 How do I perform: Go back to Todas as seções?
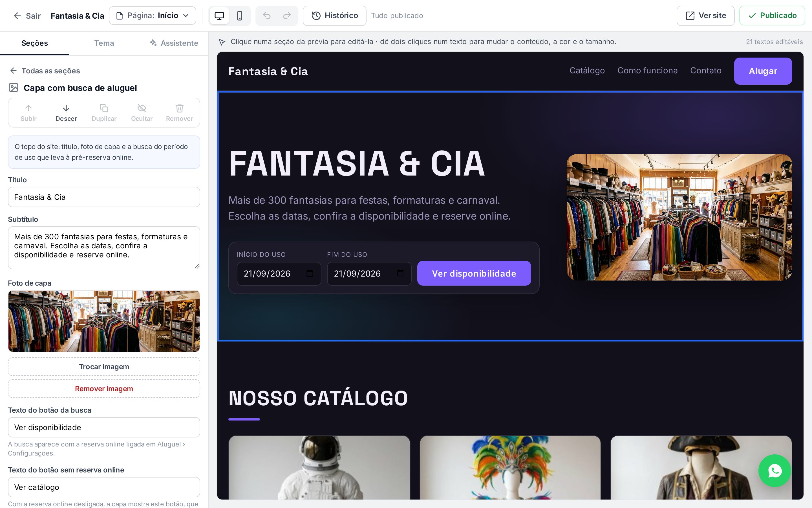click(x=44, y=71)
